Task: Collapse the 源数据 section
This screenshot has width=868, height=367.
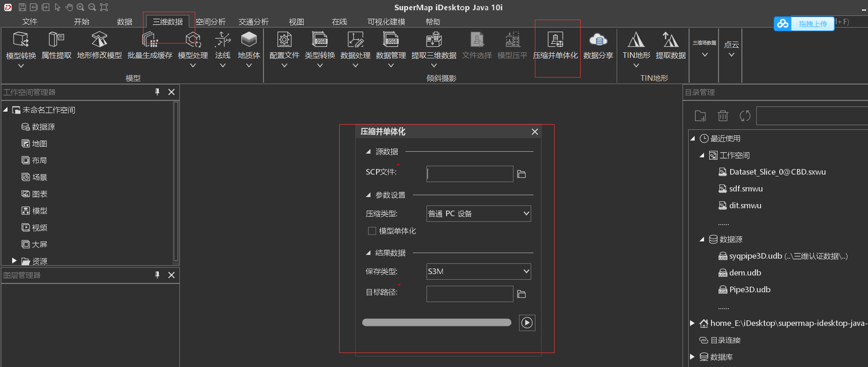Action: coord(368,152)
